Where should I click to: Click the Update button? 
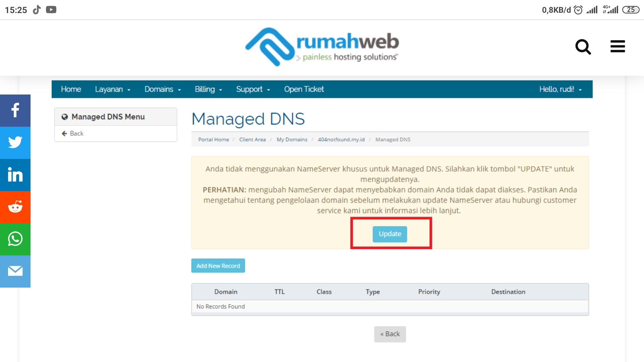[x=390, y=234]
